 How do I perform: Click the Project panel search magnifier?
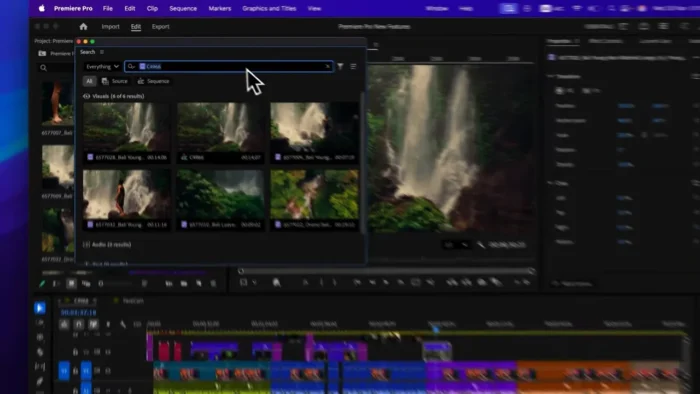click(43, 68)
